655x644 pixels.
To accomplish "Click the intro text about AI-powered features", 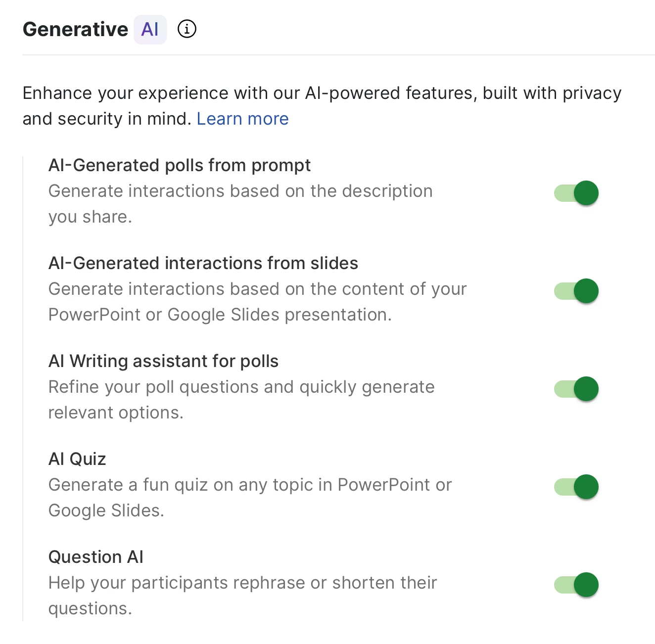I will pyautogui.click(x=322, y=93).
